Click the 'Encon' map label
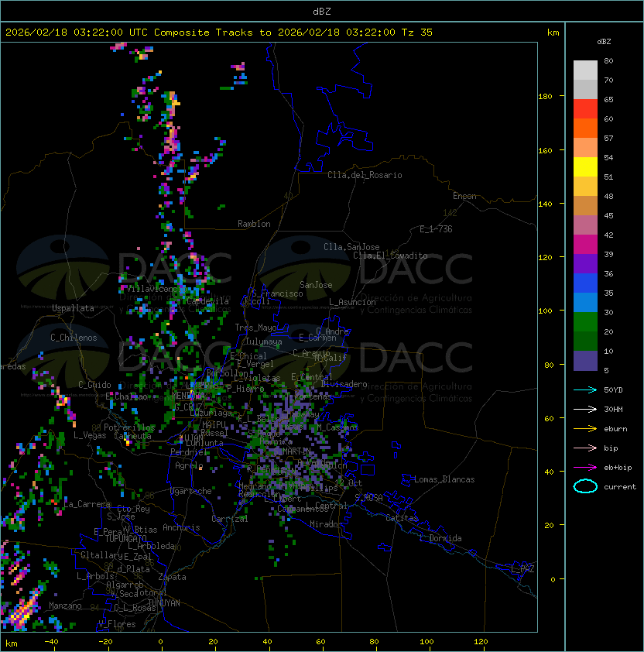The width and height of the screenshot is (644, 652). pyautogui.click(x=464, y=196)
